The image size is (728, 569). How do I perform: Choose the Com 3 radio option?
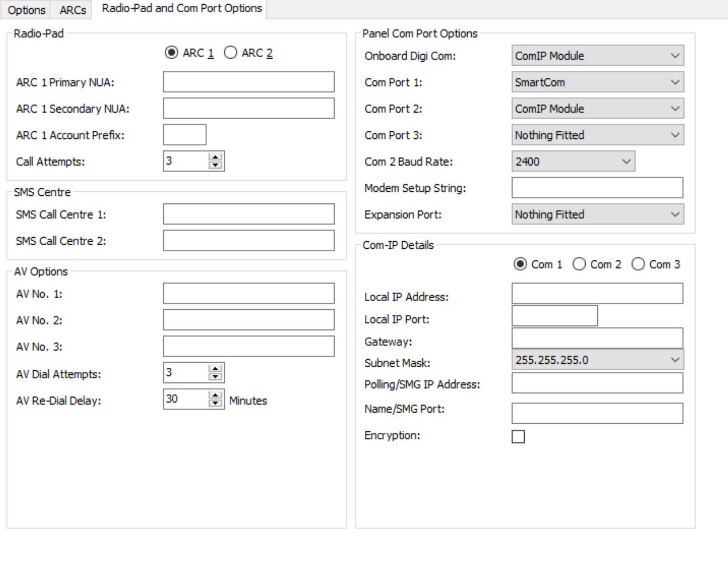[x=638, y=264]
